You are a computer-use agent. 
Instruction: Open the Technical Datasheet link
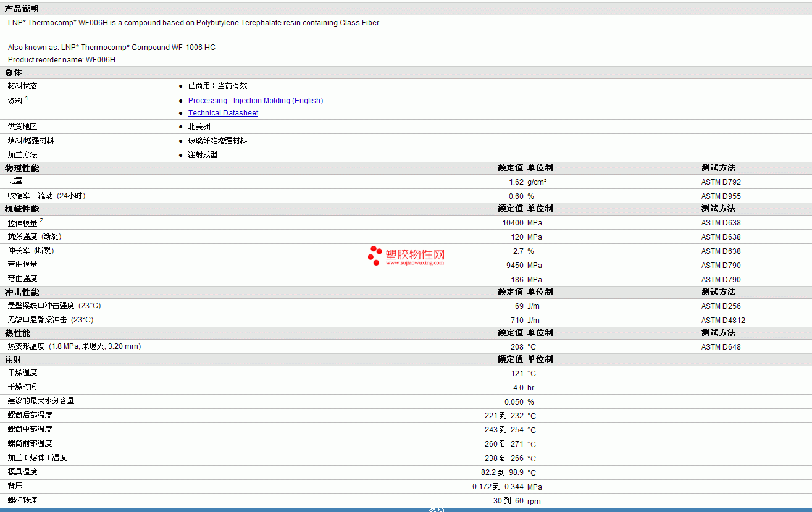tap(223, 113)
